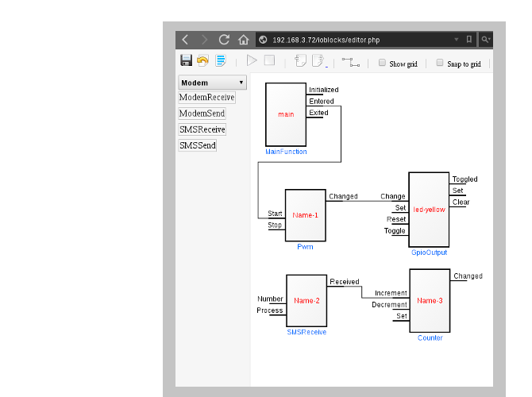Click the Entered output pin
The height and width of the screenshot is (397, 532).
(x=321, y=102)
